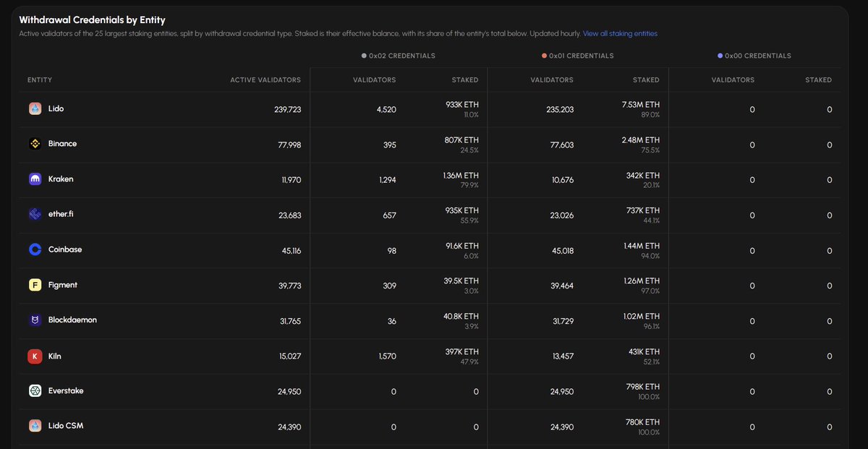
Task: Click the orange 0x01 credentials legend dot
Action: click(544, 56)
